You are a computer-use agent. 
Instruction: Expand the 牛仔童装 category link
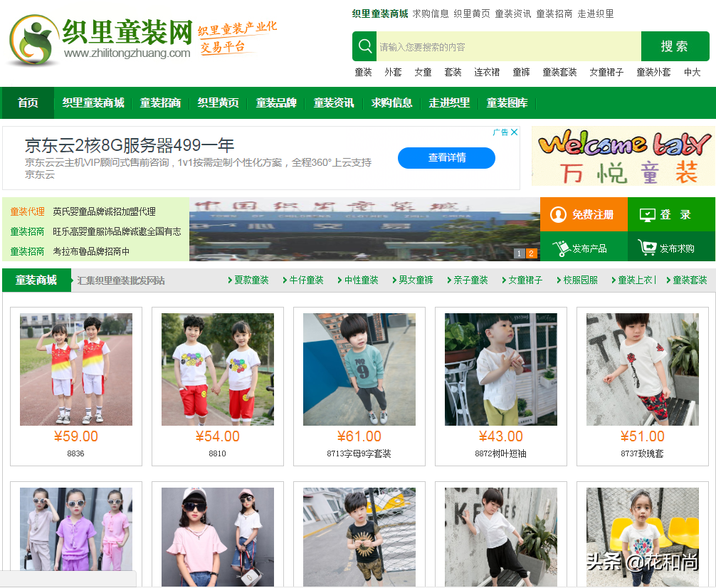click(x=302, y=280)
